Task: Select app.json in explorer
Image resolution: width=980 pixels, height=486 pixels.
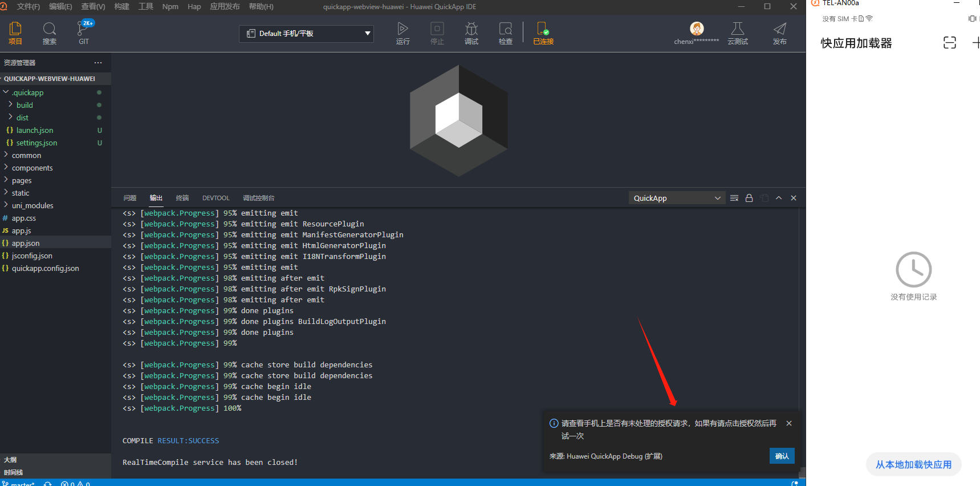Action: pyautogui.click(x=55, y=243)
